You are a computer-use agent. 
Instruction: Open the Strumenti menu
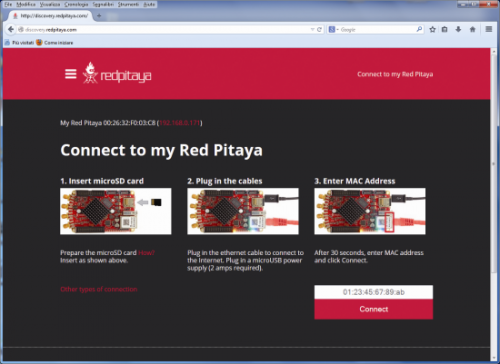tap(128, 4)
